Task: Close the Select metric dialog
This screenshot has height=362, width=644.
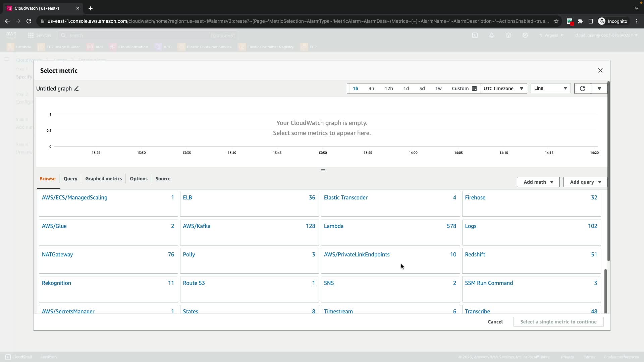Action: pos(600,70)
